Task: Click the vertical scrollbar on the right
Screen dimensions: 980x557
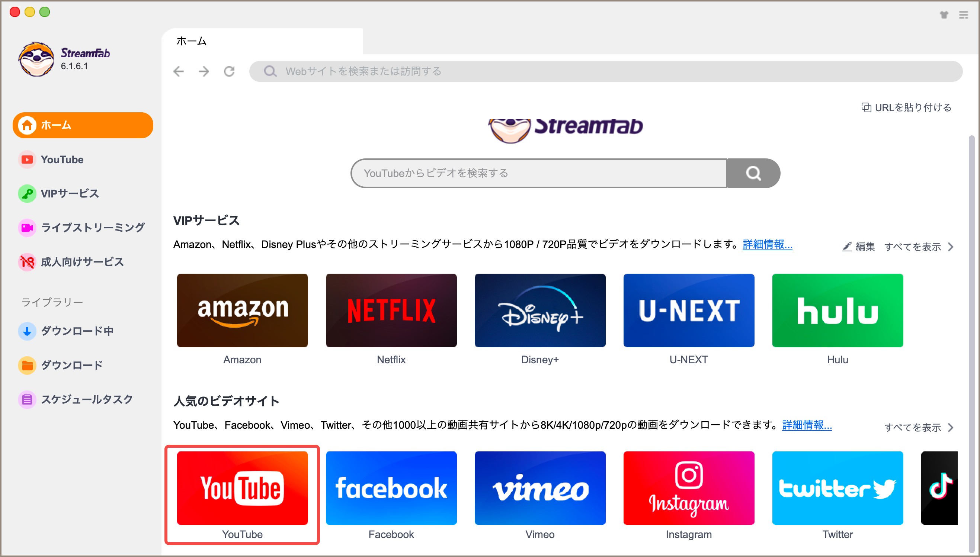Action: 971,344
